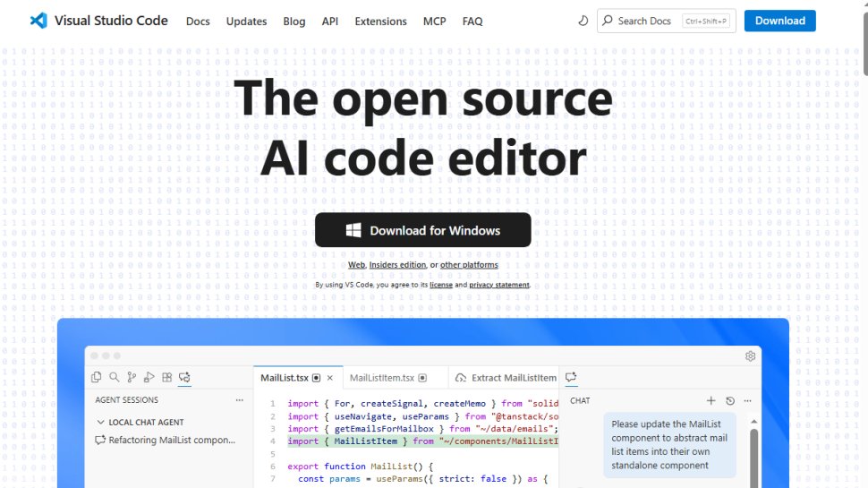The height and width of the screenshot is (488, 868).
Task: Open chat history clock icon
Action: click(730, 400)
